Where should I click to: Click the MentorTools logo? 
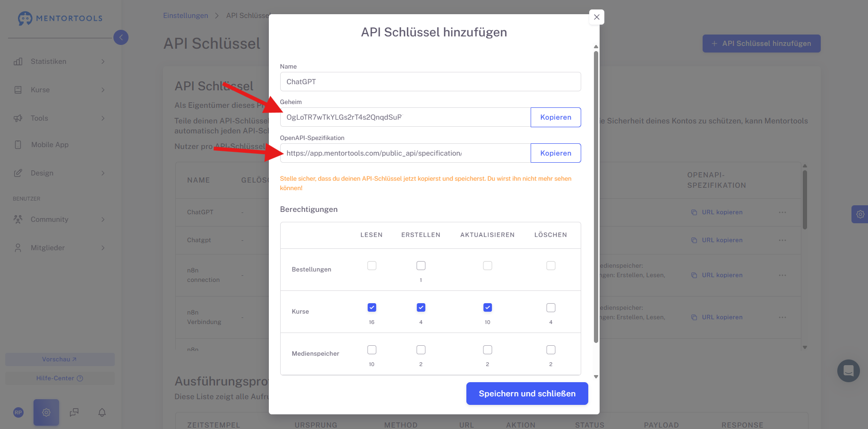pyautogui.click(x=60, y=18)
